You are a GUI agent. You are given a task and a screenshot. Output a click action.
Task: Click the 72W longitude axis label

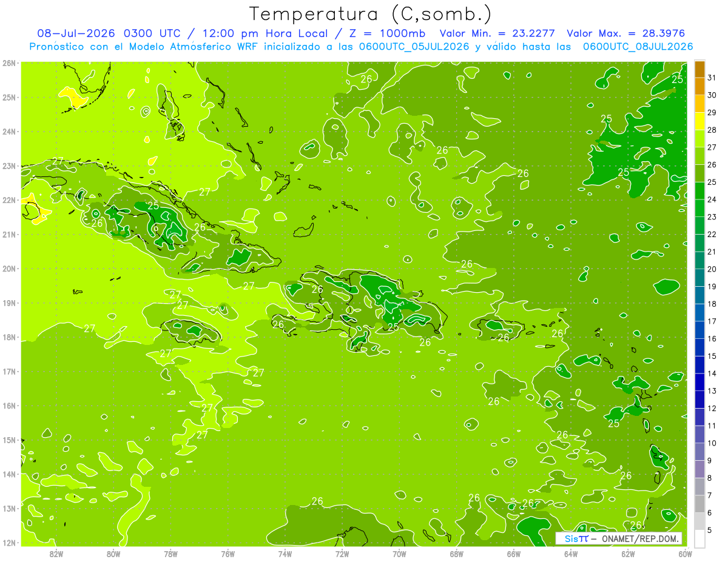point(342,554)
